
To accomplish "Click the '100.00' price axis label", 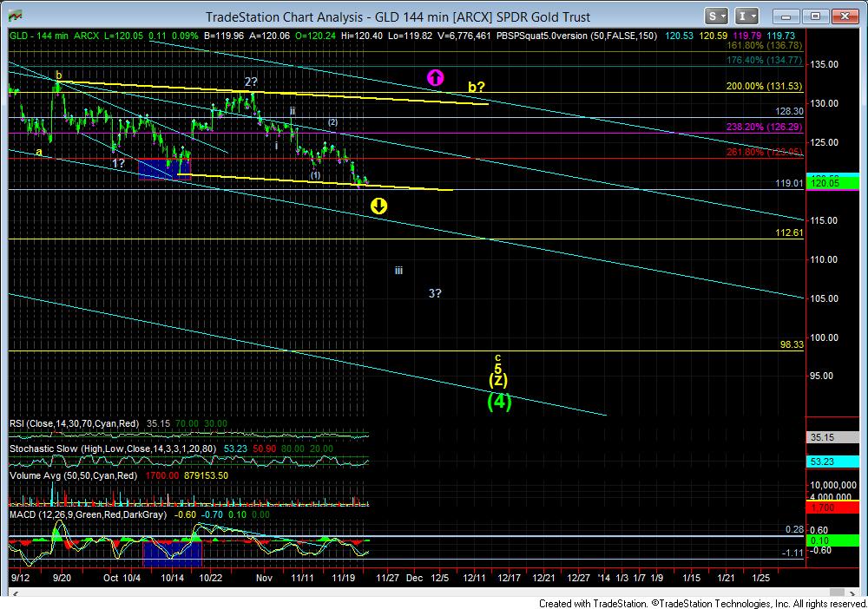I will [x=825, y=337].
